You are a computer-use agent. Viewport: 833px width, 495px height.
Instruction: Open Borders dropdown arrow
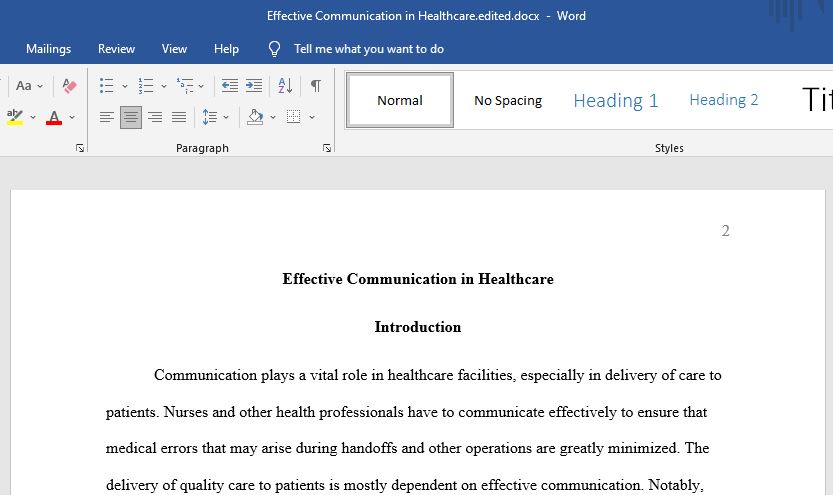pyautogui.click(x=312, y=117)
